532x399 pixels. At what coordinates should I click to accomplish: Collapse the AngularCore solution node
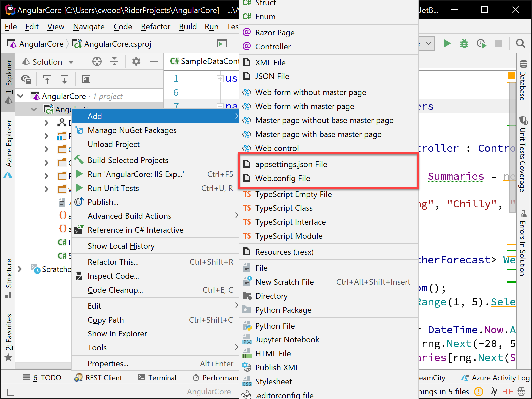tap(21, 96)
